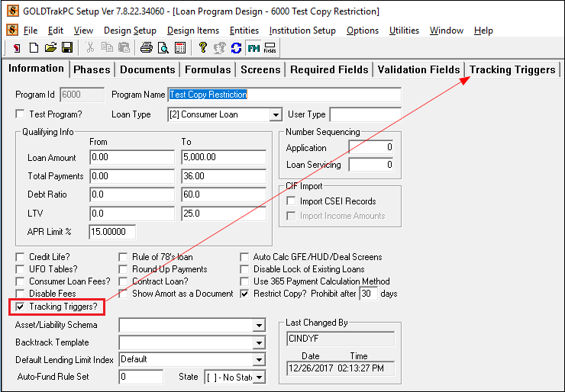Screen dimensions: 565x392
Task: Click the Paste toolbar icon
Action: pyautogui.click(x=124, y=48)
